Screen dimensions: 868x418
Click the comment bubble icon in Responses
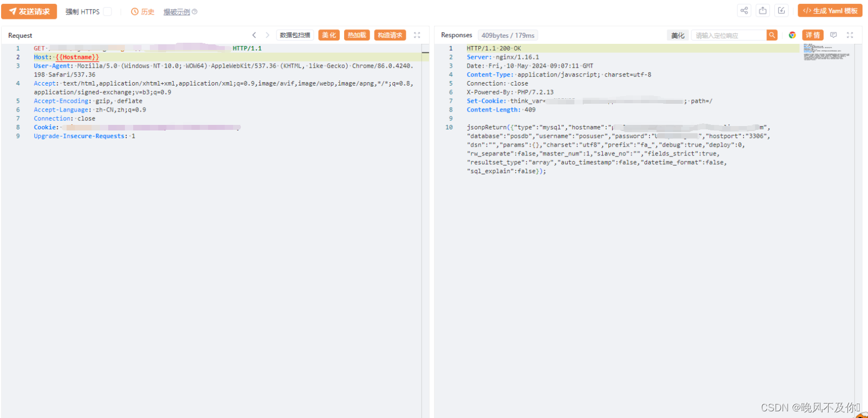(x=833, y=35)
